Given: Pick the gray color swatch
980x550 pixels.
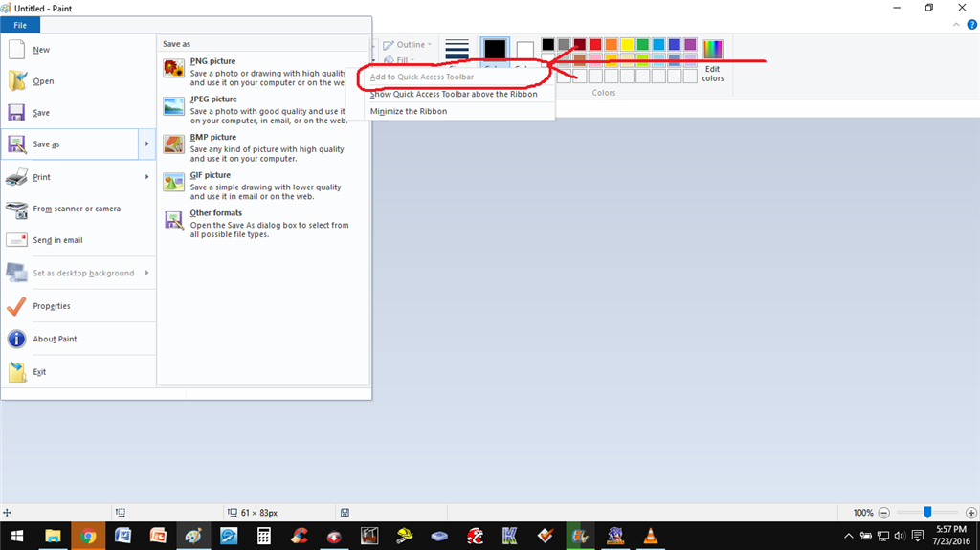Looking at the screenshot, I should tap(564, 44).
